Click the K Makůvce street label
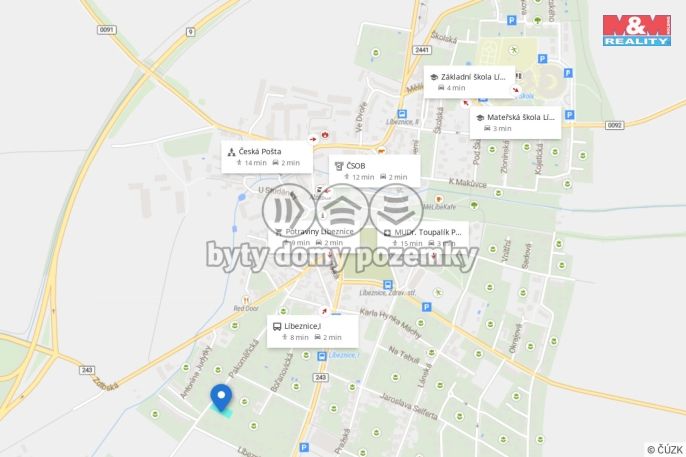 click(468, 183)
